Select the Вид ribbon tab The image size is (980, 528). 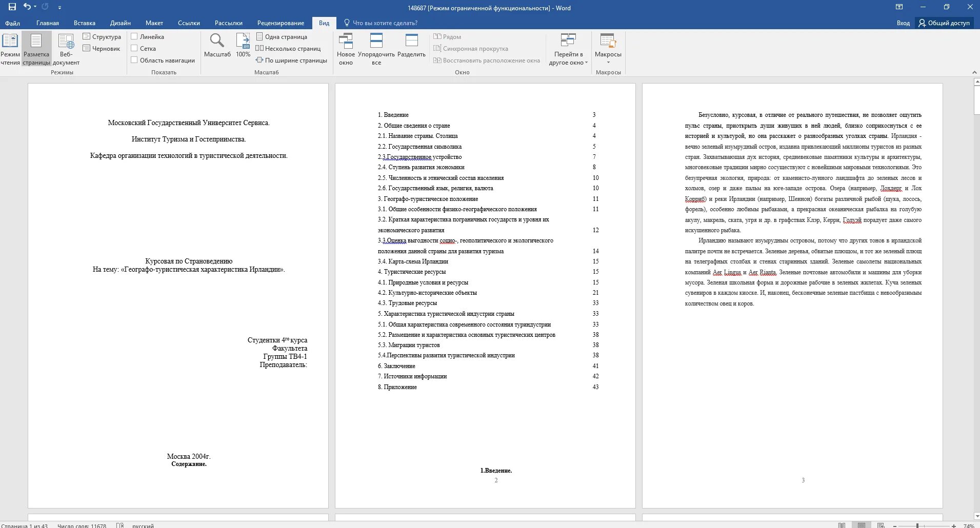(x=324, y=23)
